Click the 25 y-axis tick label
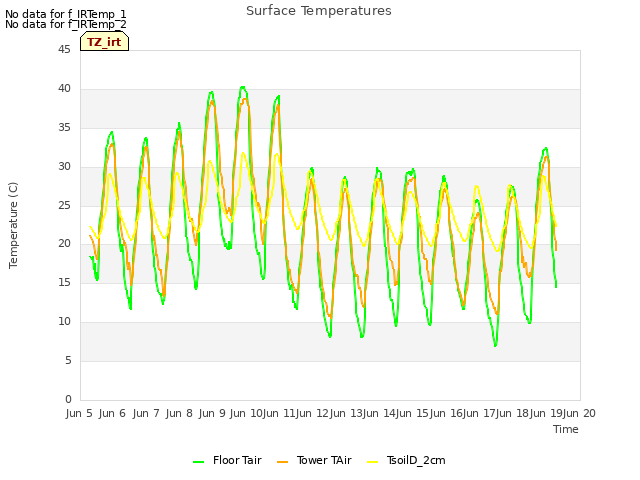Screen dimensions: 640x480 point(64,205)
